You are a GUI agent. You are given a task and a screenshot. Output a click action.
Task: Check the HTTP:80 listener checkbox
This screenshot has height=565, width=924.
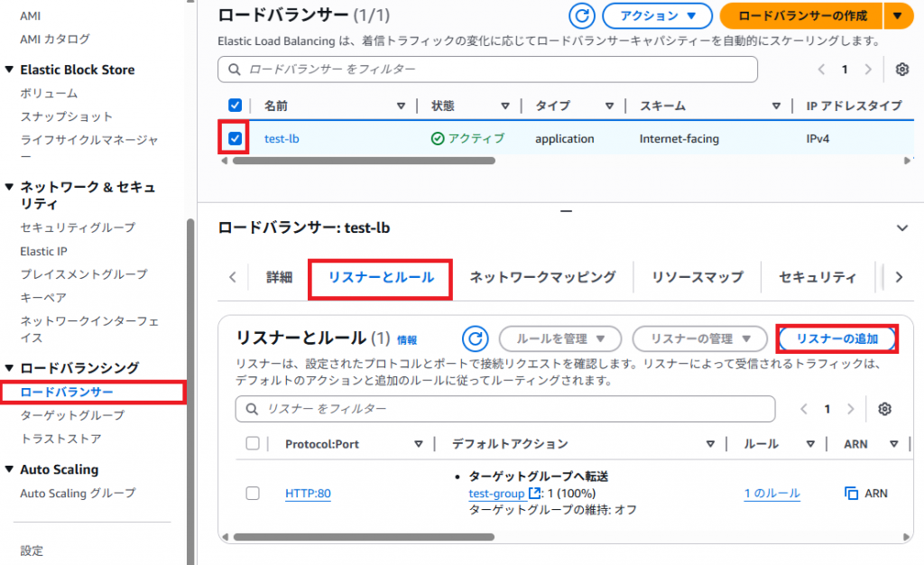pyautogui.click(x=253, y=493)
